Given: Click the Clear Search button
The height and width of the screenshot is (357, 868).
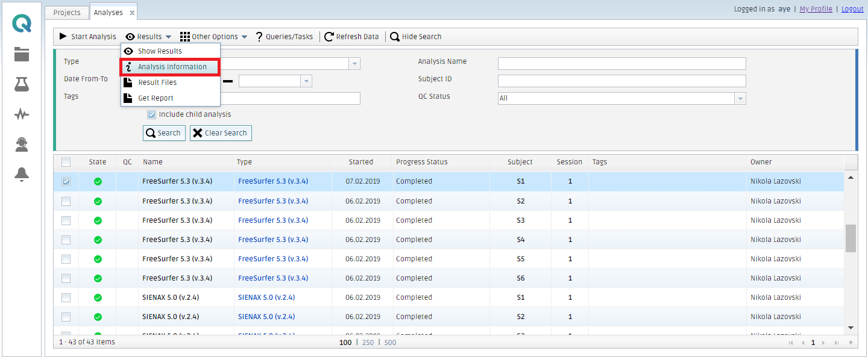Looking at the screenshot, I should (221, 133).
